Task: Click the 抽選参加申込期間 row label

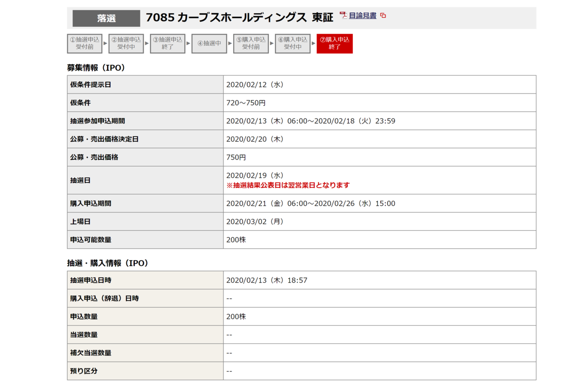Action: click(98, 121)
